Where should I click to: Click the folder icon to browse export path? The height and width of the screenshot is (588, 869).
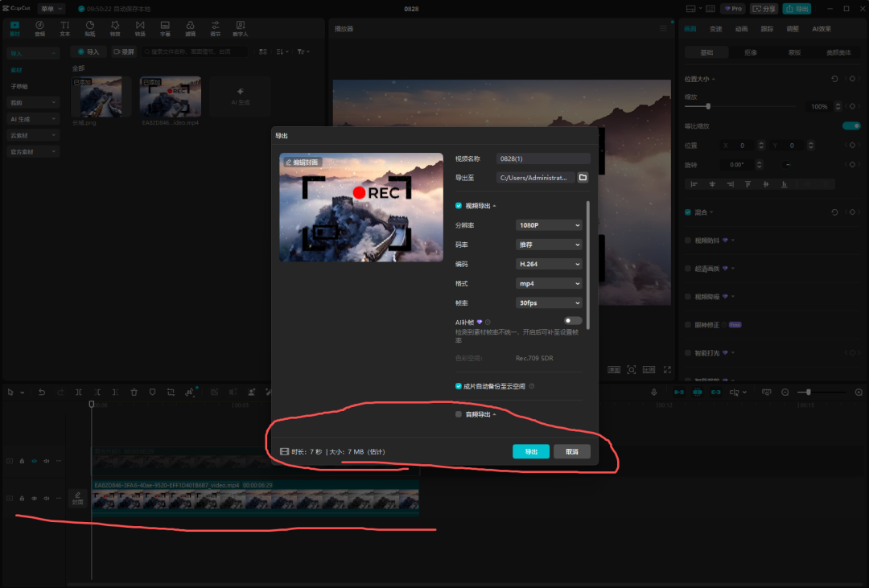click(x=583, y=178)
